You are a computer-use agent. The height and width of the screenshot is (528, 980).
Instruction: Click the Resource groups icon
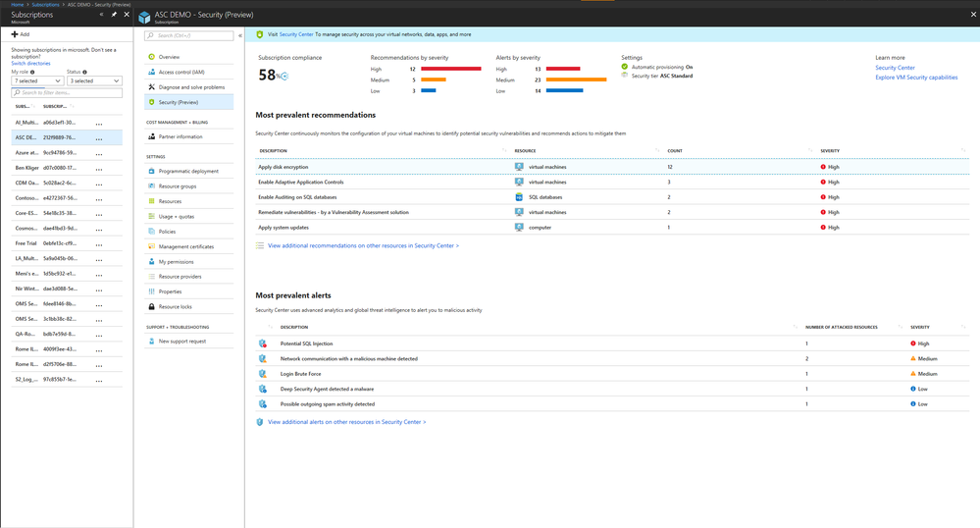(x=151, y=185)
